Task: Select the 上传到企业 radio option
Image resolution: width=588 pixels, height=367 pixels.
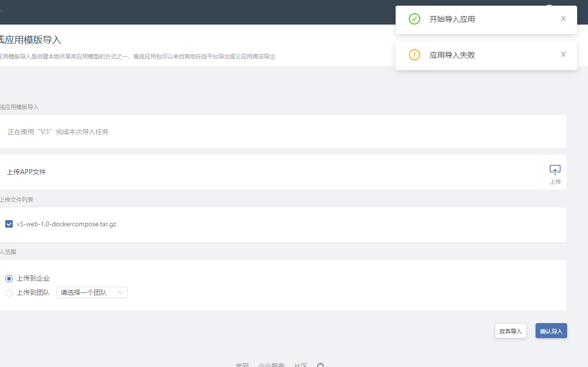Action: (9, 278)
